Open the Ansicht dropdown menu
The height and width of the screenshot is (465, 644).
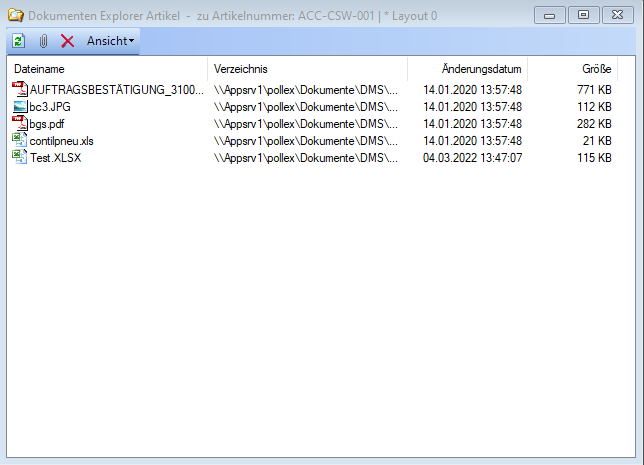[x=110, y=41]
